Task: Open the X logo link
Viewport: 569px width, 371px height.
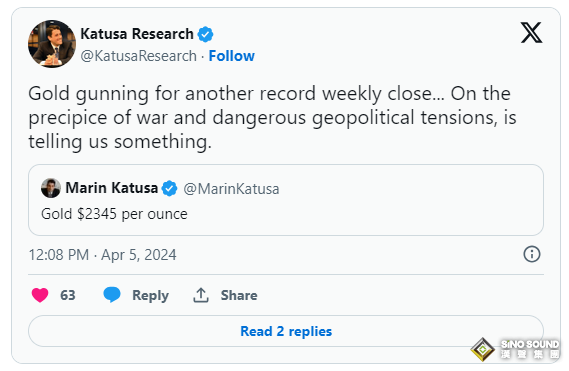Action: (x=532, y=33)
